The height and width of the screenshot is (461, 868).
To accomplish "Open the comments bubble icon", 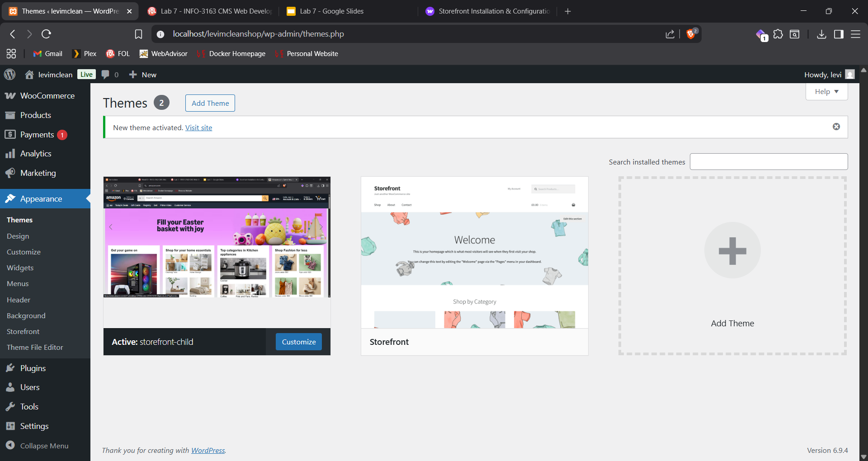I will point(106,75).
